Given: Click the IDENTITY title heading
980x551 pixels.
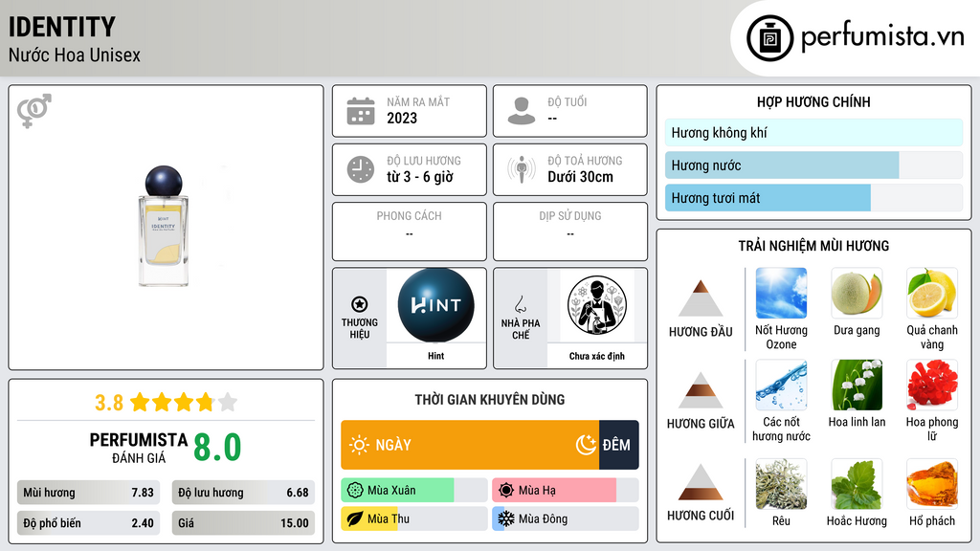Looking at the screenshot, I should 62,27.
